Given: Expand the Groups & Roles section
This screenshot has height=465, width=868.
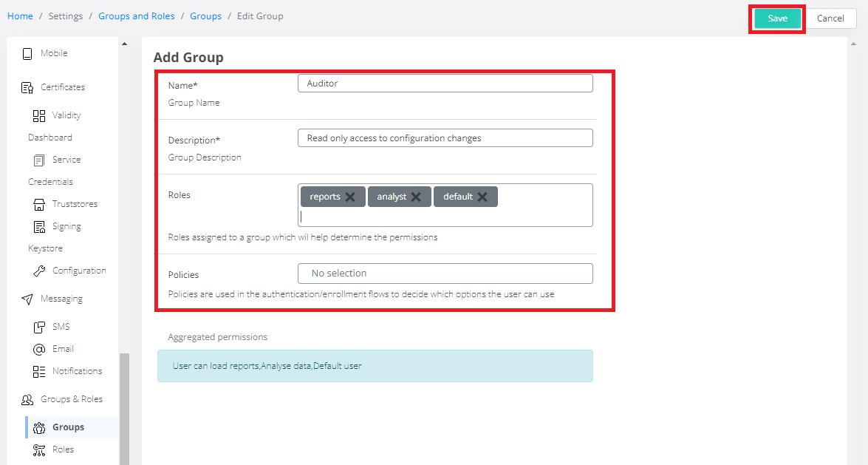Looking at the screenshot, I should click(x=71, y=399).
